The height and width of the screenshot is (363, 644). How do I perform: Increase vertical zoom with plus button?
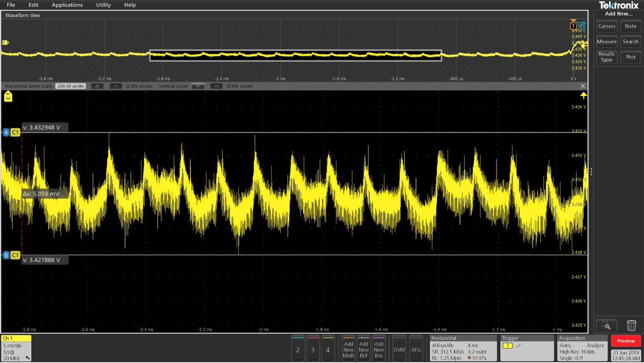tap(198, 86)
